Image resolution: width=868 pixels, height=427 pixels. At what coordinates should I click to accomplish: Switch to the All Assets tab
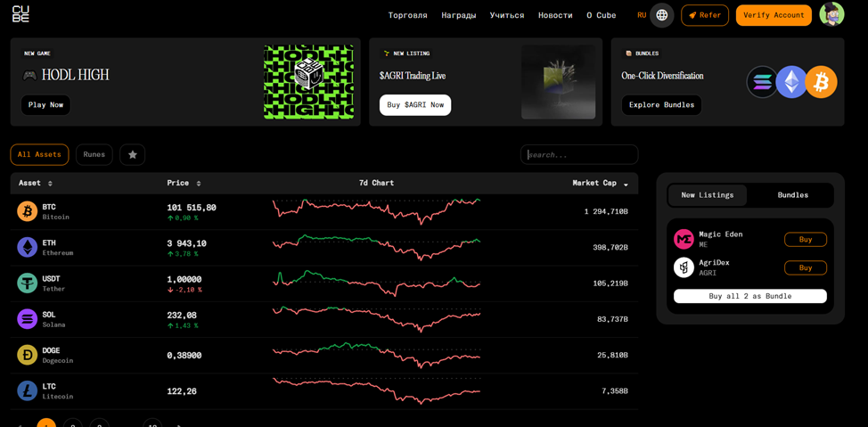point(39,154)
